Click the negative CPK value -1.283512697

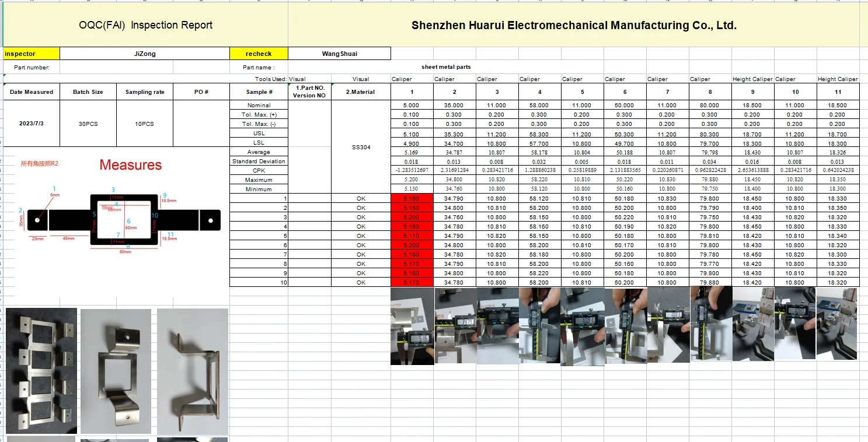tap(412, 171)
